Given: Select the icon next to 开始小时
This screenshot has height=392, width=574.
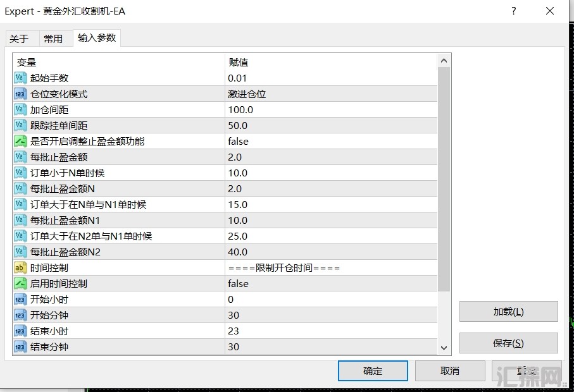Looking at the screenshot, I should (20, 299).
